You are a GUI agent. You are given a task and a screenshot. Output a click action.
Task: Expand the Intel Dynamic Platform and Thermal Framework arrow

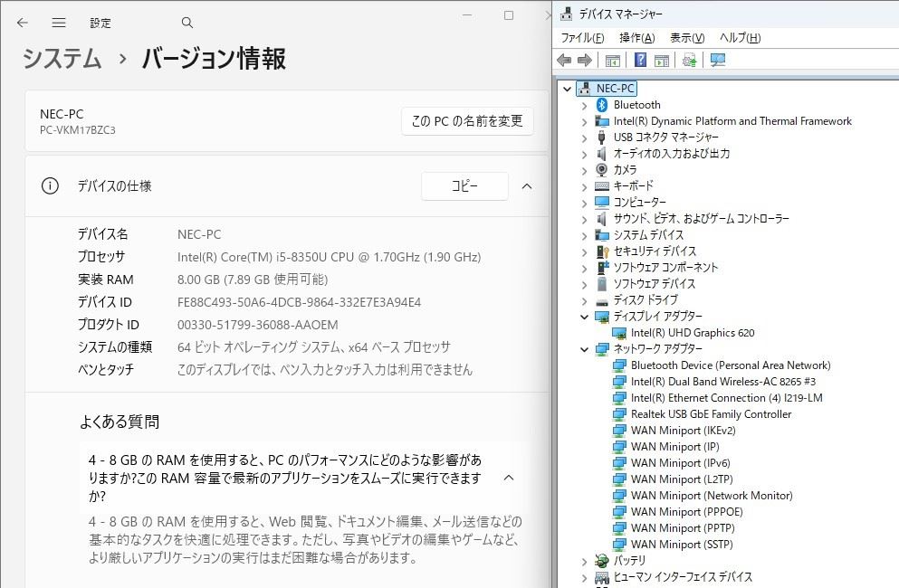point(584,121)
